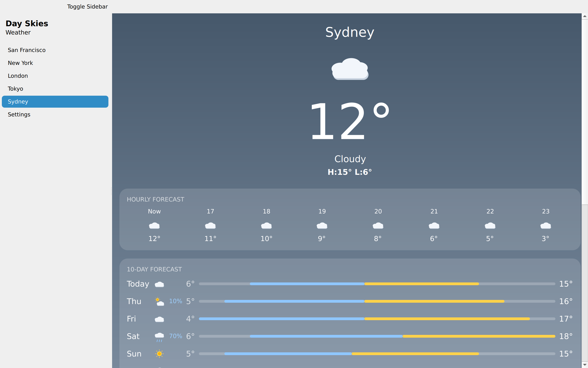Image resolution: width=588 pixels, height=368 pixels.
Task: Click Sat's temperature range bar
Action: click(x=377, y=336)
